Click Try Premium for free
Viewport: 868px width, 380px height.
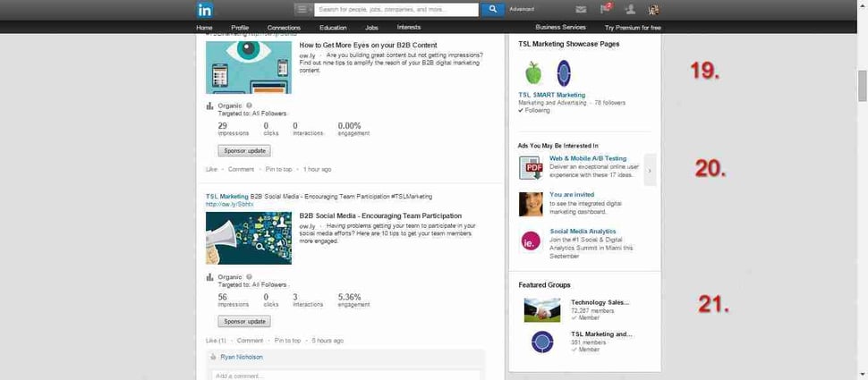633,27
